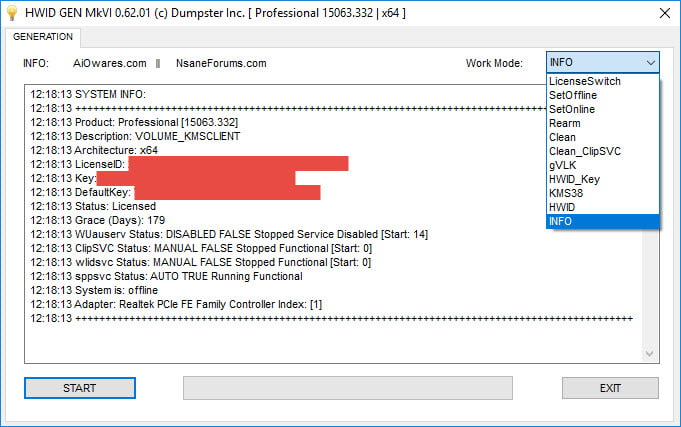The height and width of the screenshot is (427, 681).
Task: Click the 'wlidsvc Status' log line
Action: (x=201, y=262)
